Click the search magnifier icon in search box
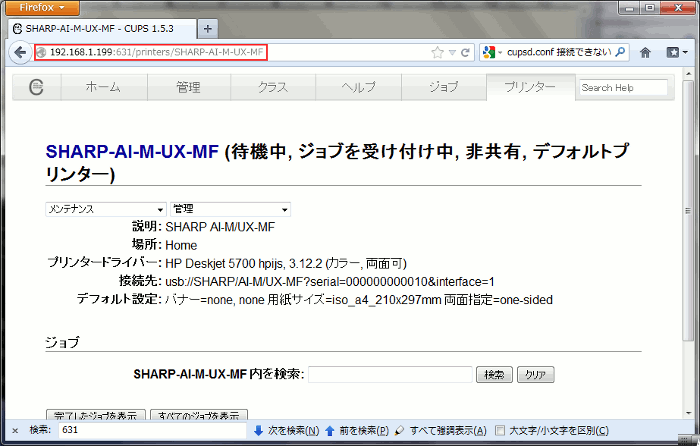The width and height of the screenshot is (700, 446). pyautogui.click(x=621, y=52)
